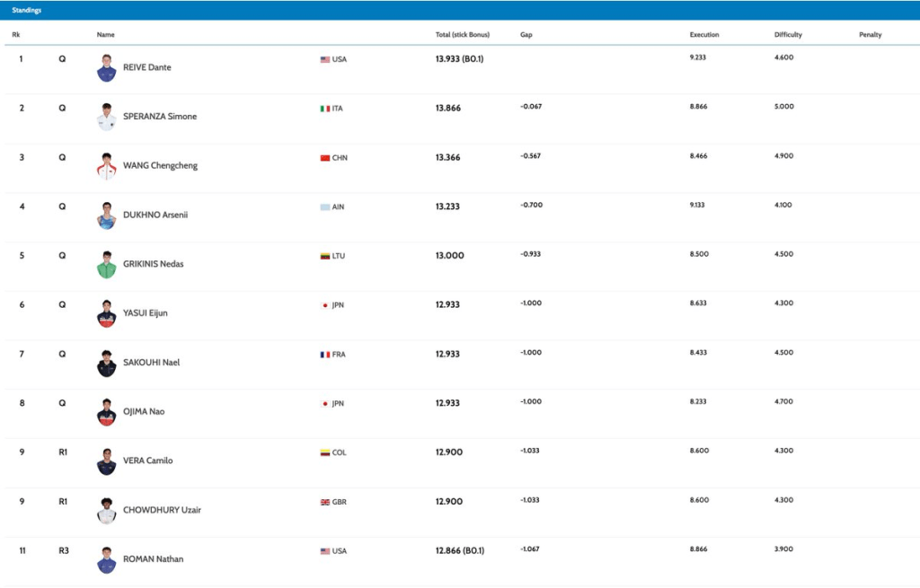Screen dimensions: 920x588
Task: Sort by the Execution column header
Action: pyautogui.click(x=704, y=35)
